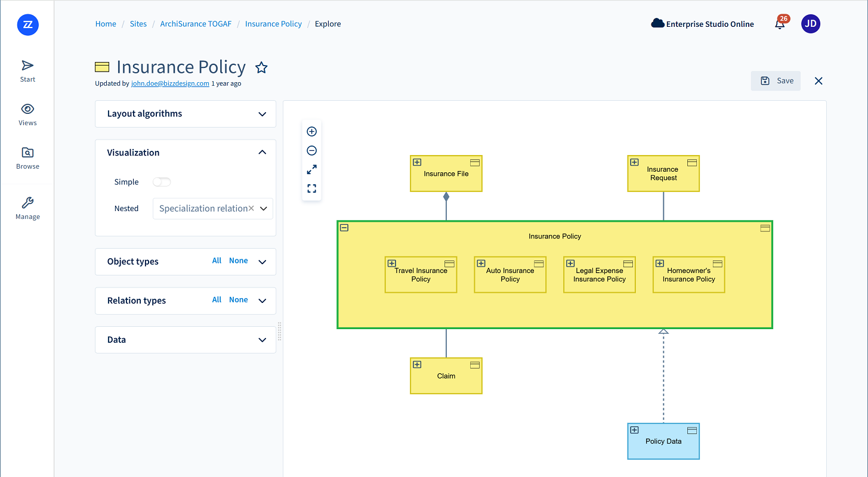Collapse the Insurance Policy container node
The height and width of the screenshot is (477, 868).
pos(344,227)
